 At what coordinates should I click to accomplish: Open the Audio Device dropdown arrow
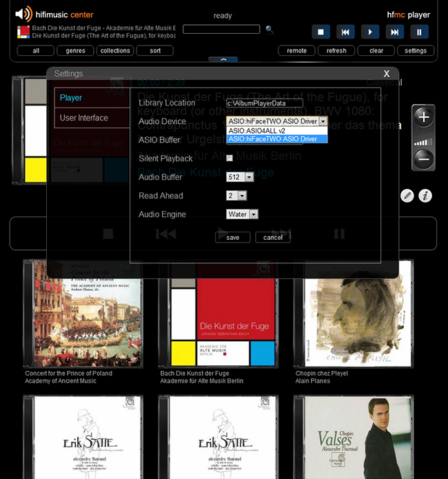323,121
